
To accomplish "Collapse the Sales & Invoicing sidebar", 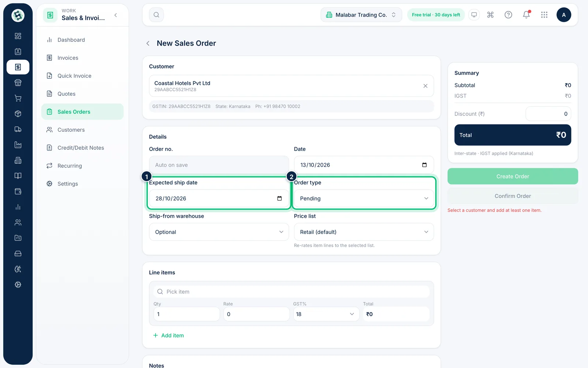I will click(x=116, y=15).
